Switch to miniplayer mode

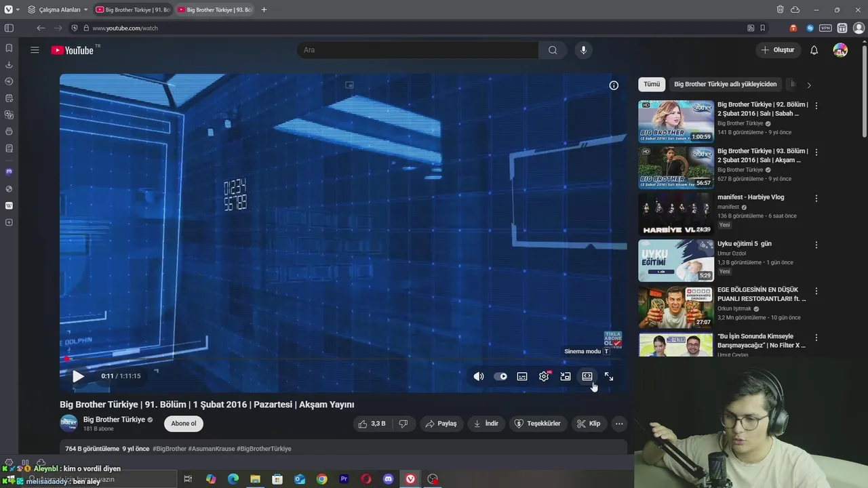[566, 376]
